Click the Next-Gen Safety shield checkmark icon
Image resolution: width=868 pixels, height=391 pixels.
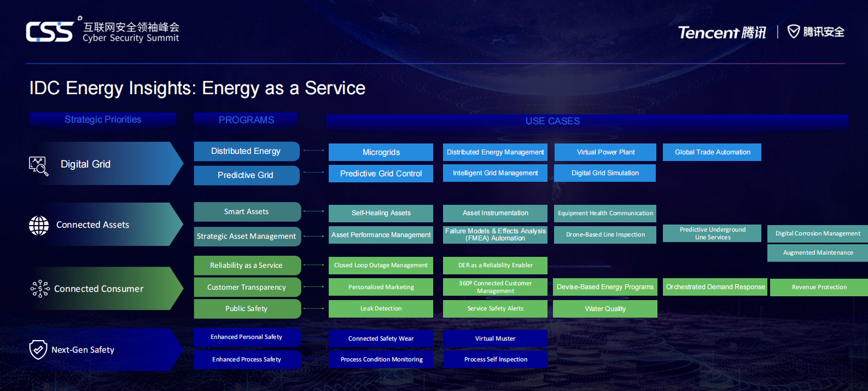pyautogui.click(x=38, y=349)
